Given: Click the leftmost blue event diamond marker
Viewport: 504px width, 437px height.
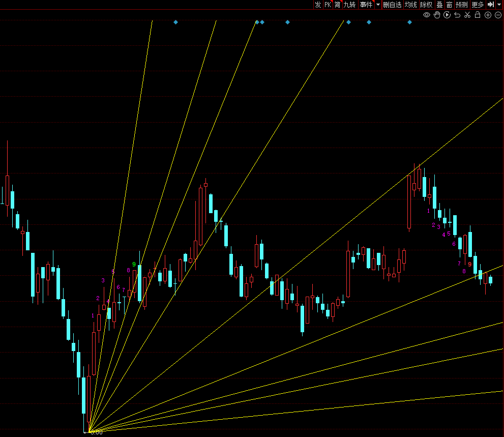Looking at the screenshot, I should [175, 22].
